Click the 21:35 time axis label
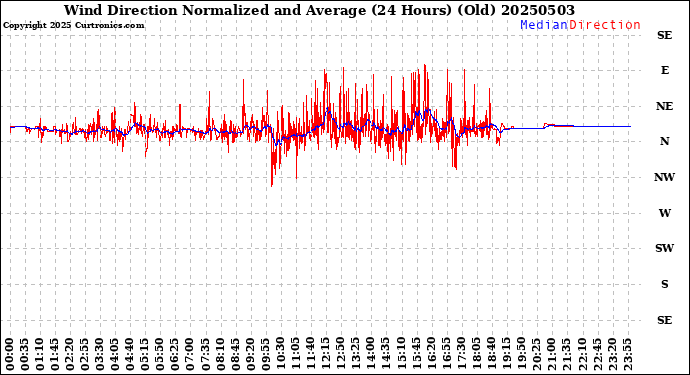 coord(566,354)
